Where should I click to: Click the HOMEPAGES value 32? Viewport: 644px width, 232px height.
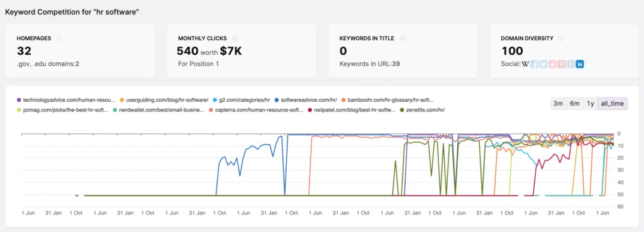click(24, 51)
